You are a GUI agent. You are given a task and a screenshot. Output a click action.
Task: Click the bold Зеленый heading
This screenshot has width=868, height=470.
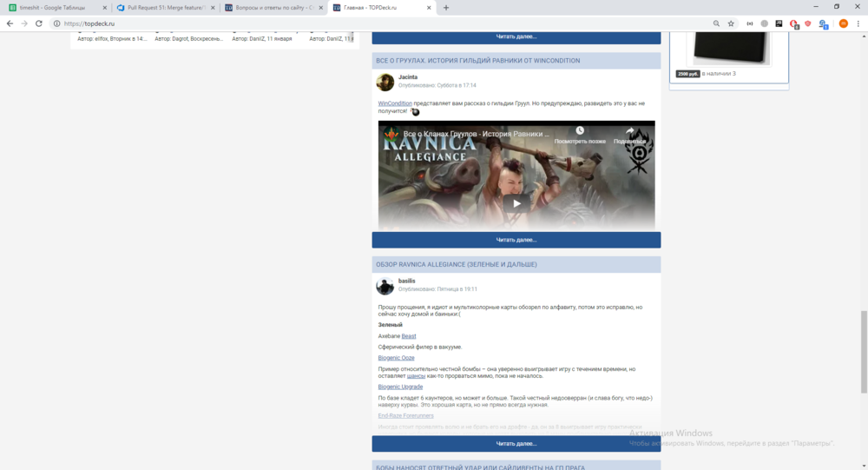(390, 325)
